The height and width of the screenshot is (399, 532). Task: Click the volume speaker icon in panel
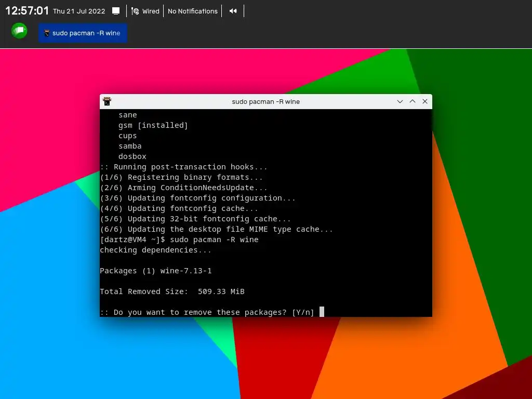233,11
